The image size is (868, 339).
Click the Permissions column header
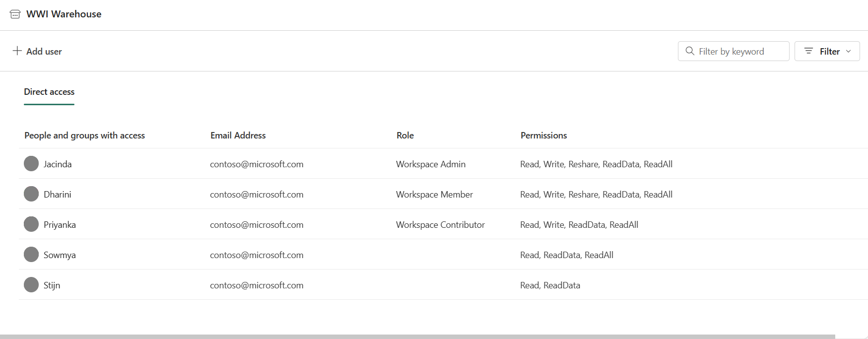coord(543,136)
